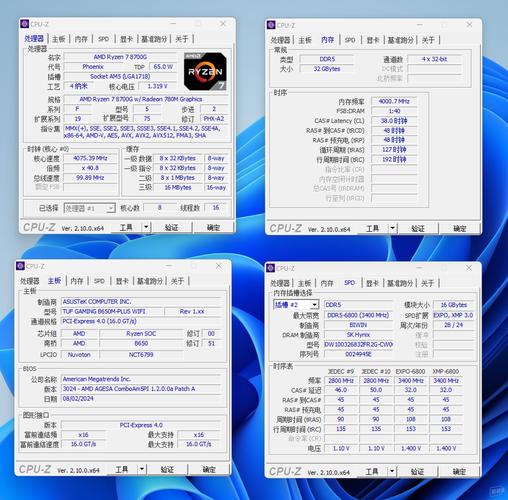Image resolution: width=508 pixels, height=500 pixels.
Task: Click 验证 button in the mainboard window
Action: pyautogui.click(x=167, y=469)
